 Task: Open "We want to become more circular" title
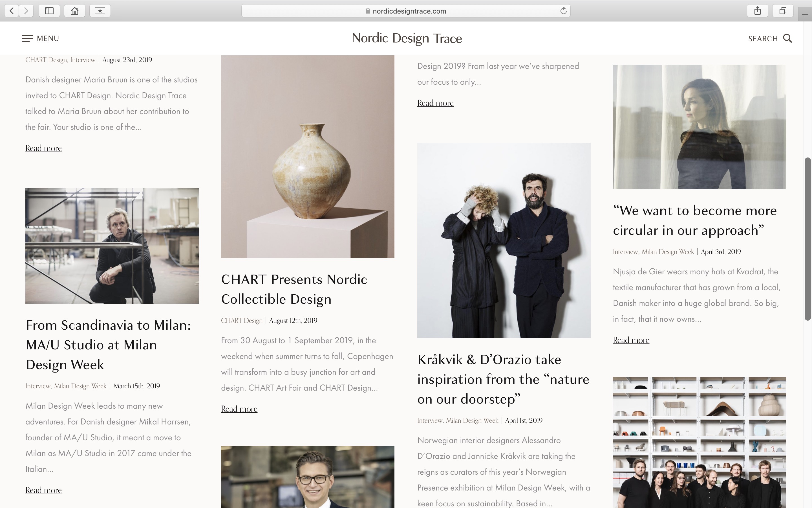[694, 220]
